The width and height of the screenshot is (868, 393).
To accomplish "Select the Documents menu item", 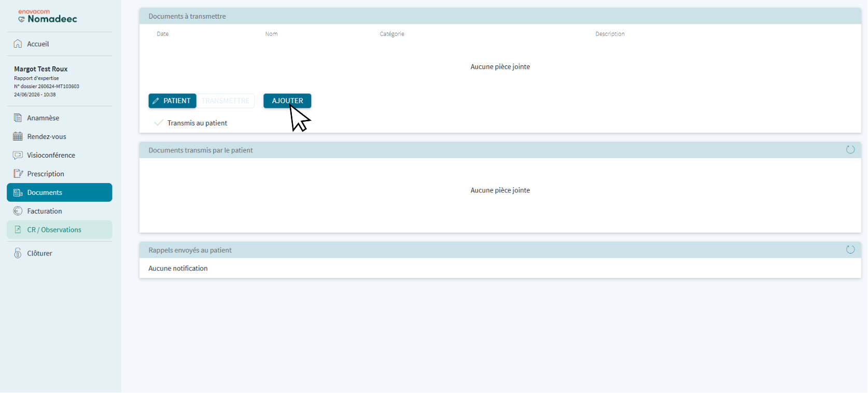I will [60, 192].
